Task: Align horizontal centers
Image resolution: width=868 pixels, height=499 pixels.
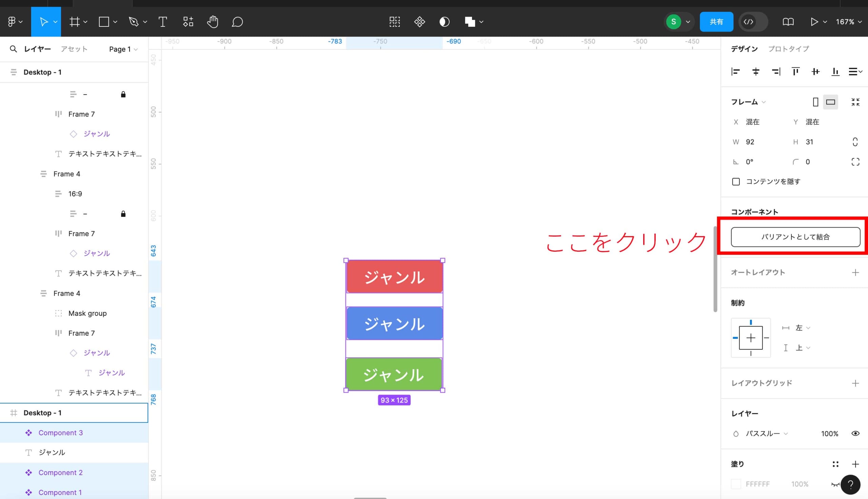Action: click(x=755, y=71)
